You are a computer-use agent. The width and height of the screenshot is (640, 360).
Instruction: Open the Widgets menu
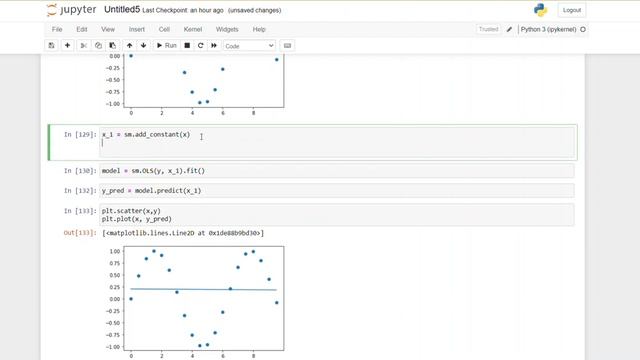[227, 29]
